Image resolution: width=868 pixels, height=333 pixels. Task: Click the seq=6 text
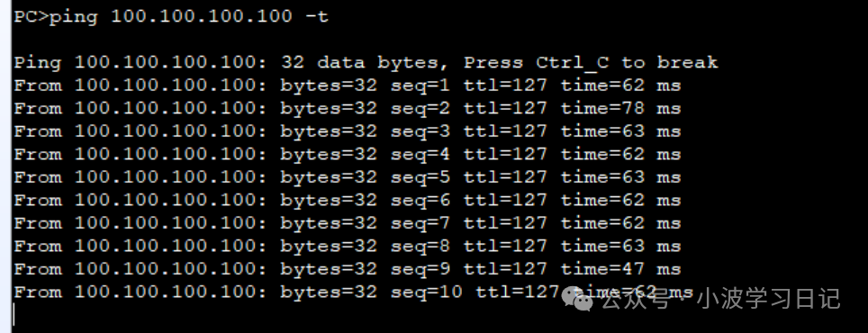point(420,201)
